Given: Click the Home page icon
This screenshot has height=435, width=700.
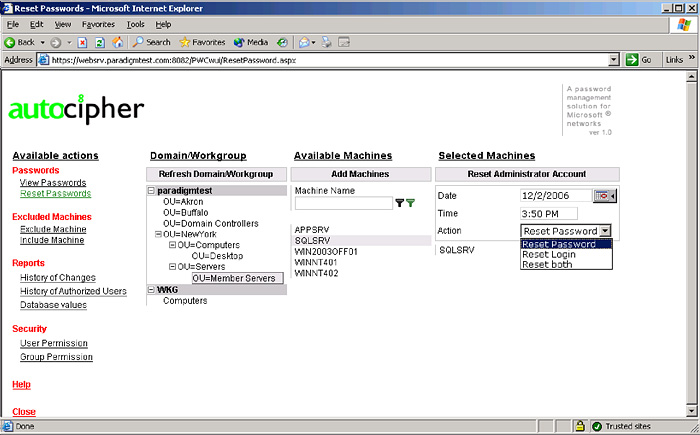Looking at the screenshot, I should [117, 42].
